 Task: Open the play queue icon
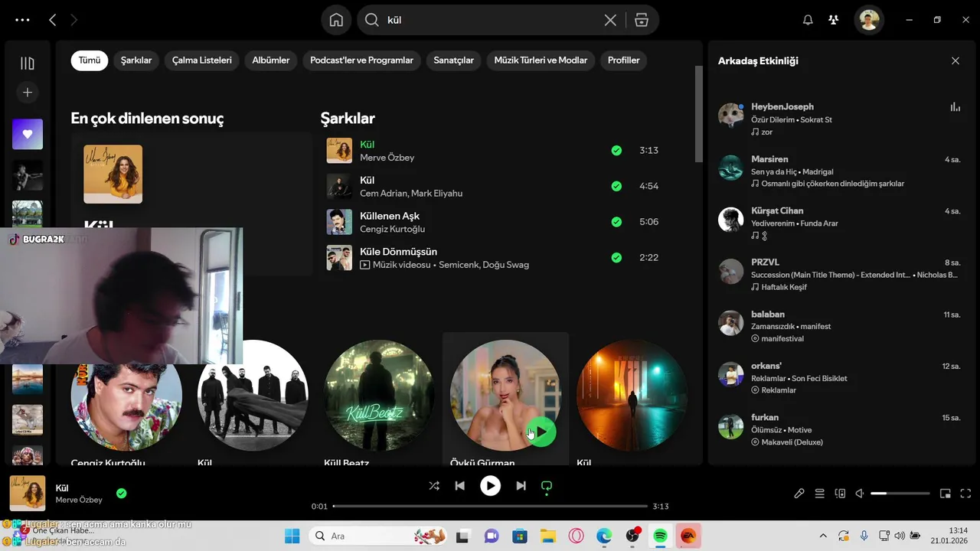819,494
